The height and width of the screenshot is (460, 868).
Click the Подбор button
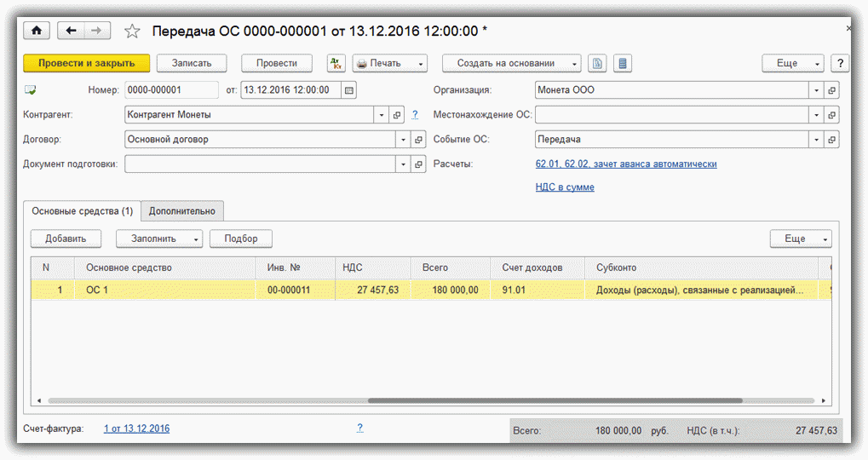click(x=241, y=239)
